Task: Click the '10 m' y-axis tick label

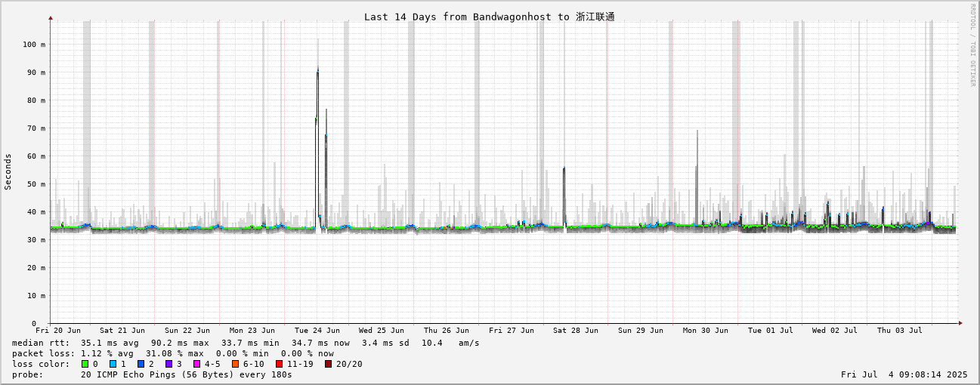Action: pyautogui.click(x=36, y=296)
